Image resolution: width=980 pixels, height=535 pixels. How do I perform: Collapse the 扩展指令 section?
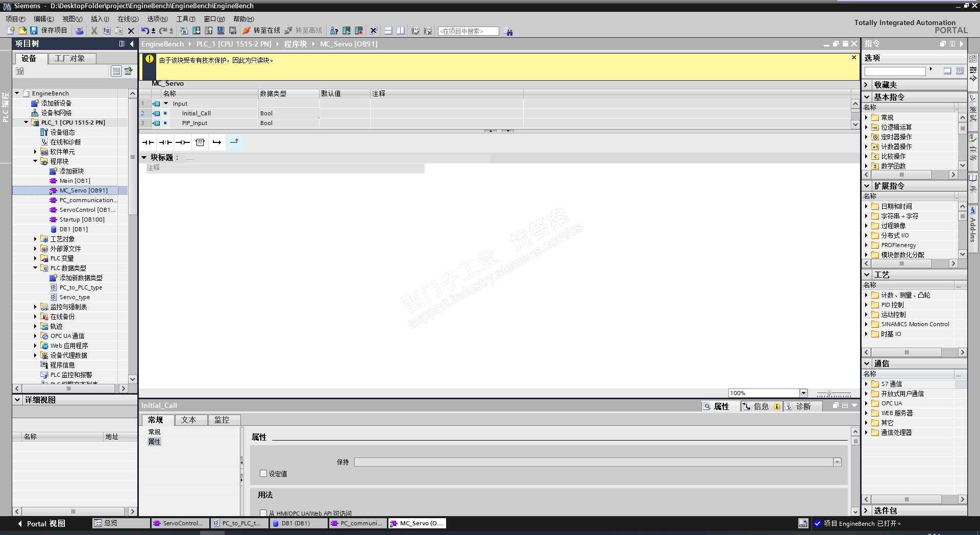pyautogui.click(x=867, y=186)
